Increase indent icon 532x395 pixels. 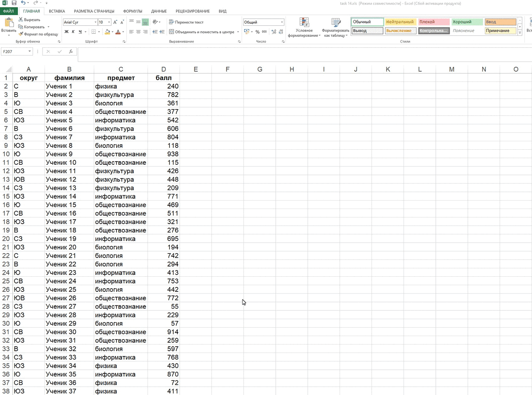161,32
